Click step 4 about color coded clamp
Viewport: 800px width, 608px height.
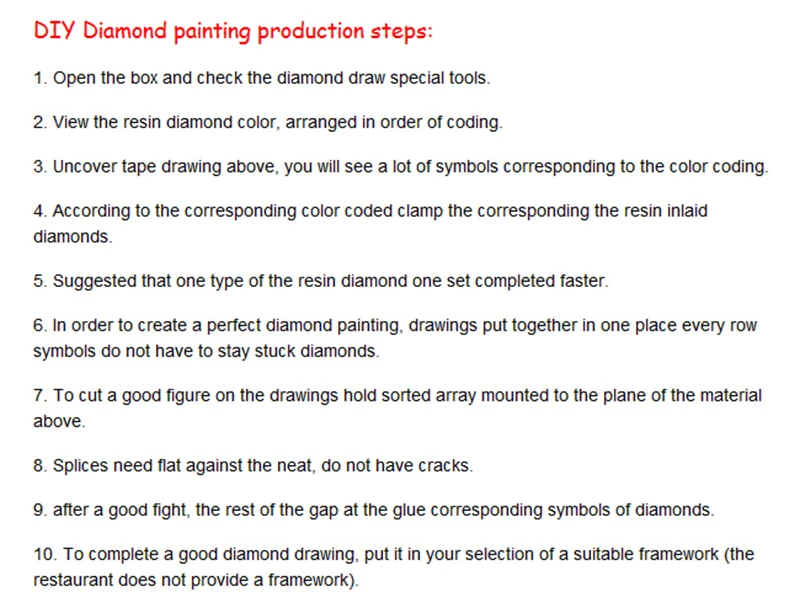click(370, 211)
